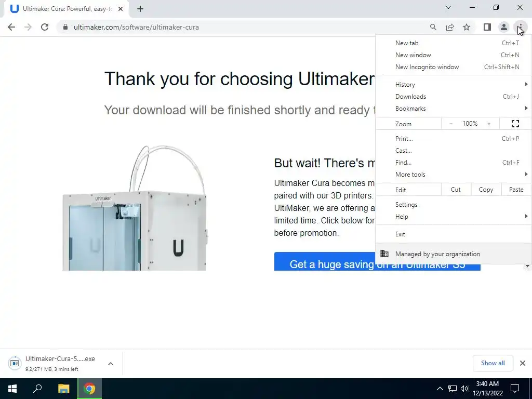532x399 pixels.
Task: Click the lock site info icon
Action: pos(65,27)
